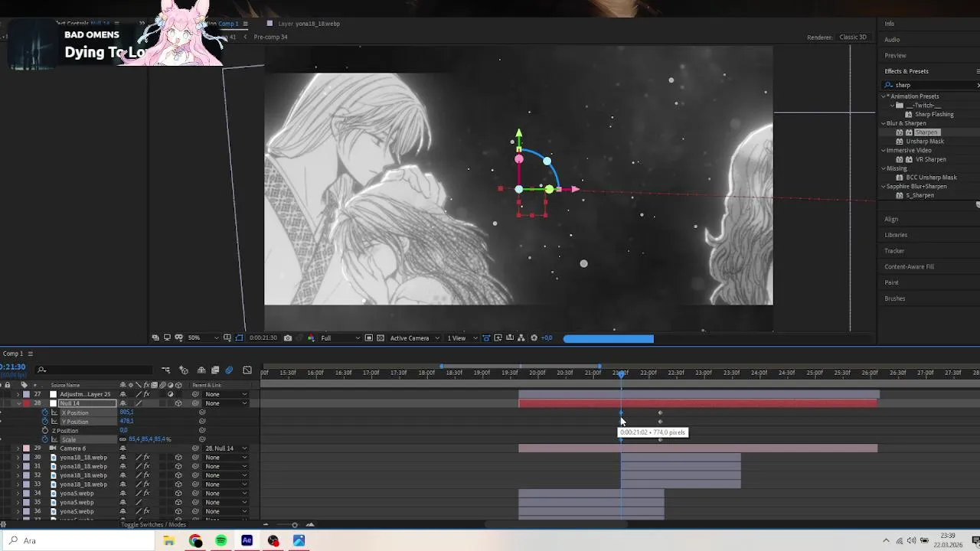Click the grid and guide options icon
The height and width of the screenshot is (551, 980).
coord(227,337)
